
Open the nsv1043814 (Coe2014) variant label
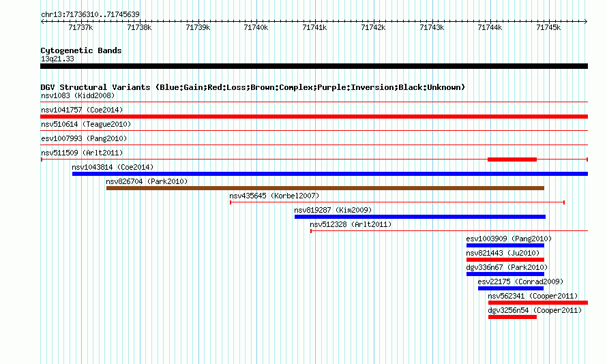(x=113, y=167)
